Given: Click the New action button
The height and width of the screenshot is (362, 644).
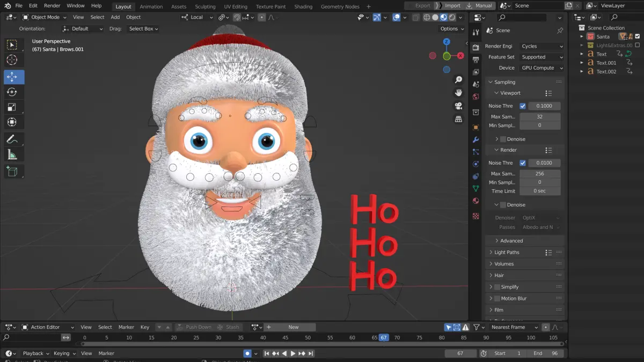Looking at the screenshot, I should pos(294,327).
